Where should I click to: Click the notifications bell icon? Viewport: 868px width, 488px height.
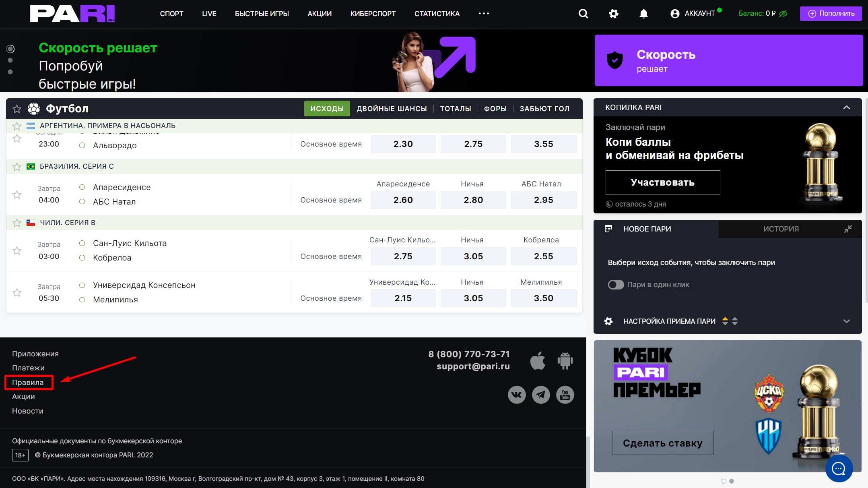coord(643,14)
